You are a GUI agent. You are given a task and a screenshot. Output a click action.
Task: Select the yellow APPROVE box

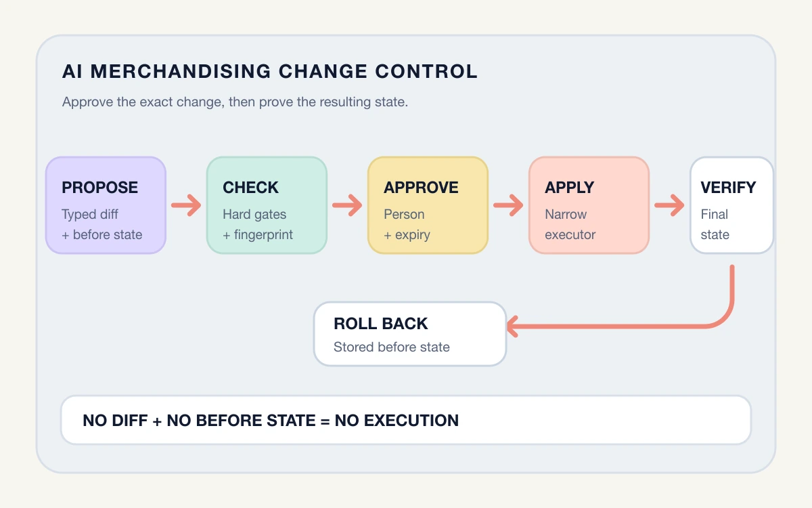(x=428, y=205)
